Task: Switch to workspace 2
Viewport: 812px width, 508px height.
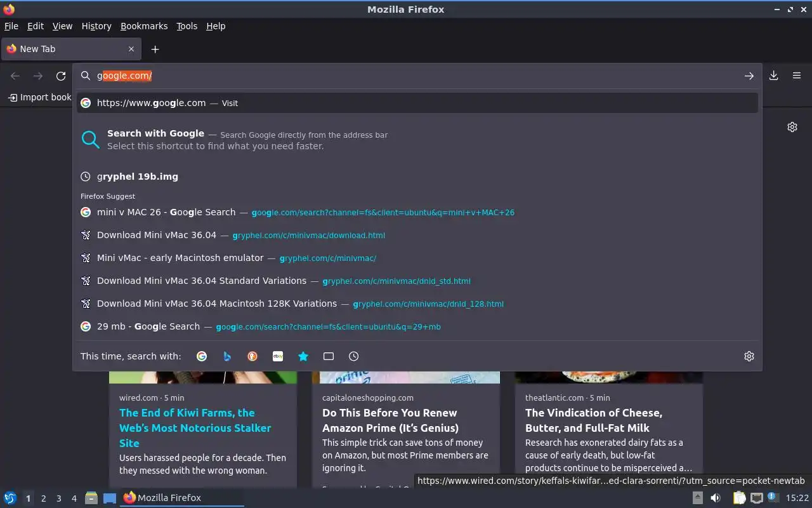Action: point(43,498)
